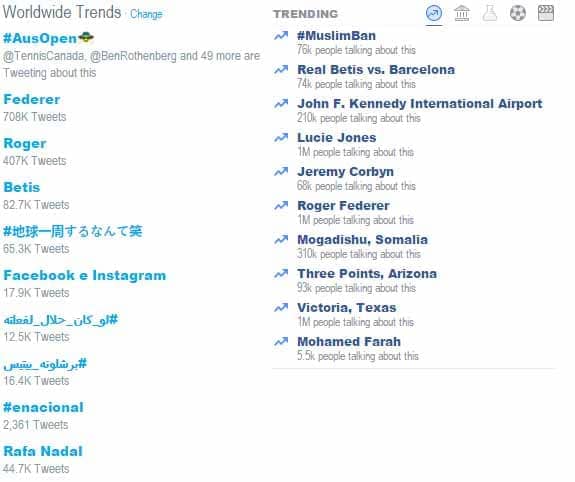Open the Federer trend

pos(32,99)
